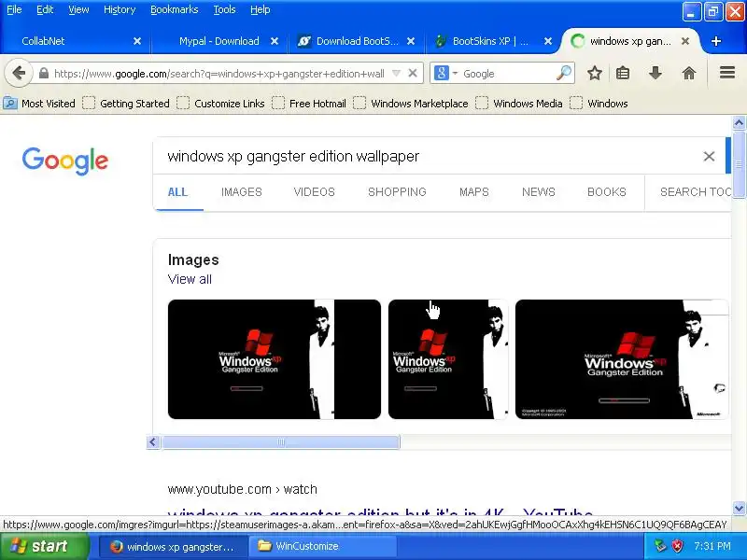Open the Windows Media bookmark
Screen dimensions: 747x560
tap(519, 104)
